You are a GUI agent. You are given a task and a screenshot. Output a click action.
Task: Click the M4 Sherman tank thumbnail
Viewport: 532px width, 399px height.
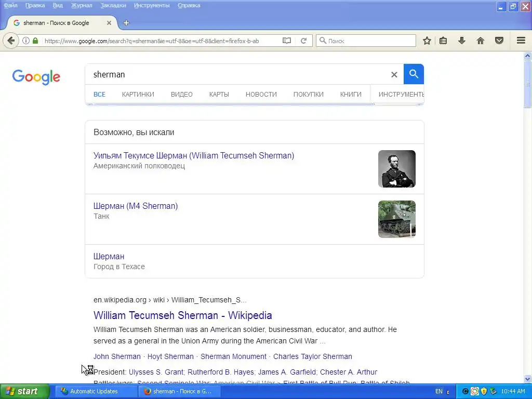coord(397,219)
